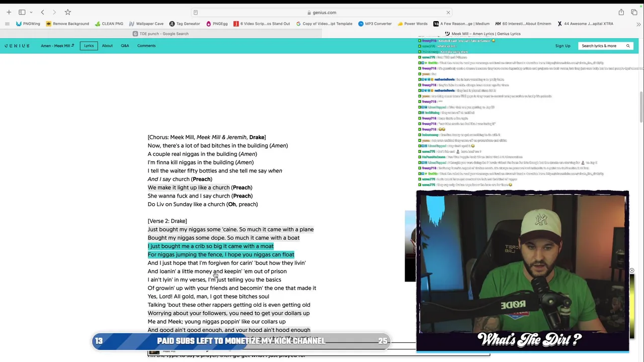Open the MP3 Converter bookmark
The height and width of the screenshot is (362, 644).
tap(375, 24)
